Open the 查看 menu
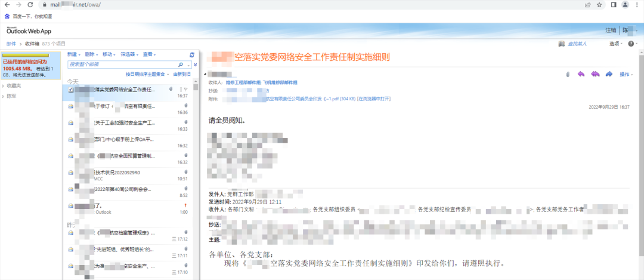644x280 pixels. pos(149,54)
